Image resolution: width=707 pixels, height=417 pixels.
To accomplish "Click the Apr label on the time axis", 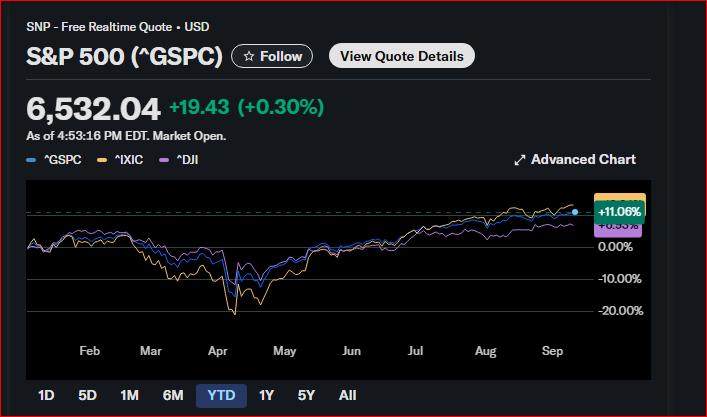I will point(217,351).
